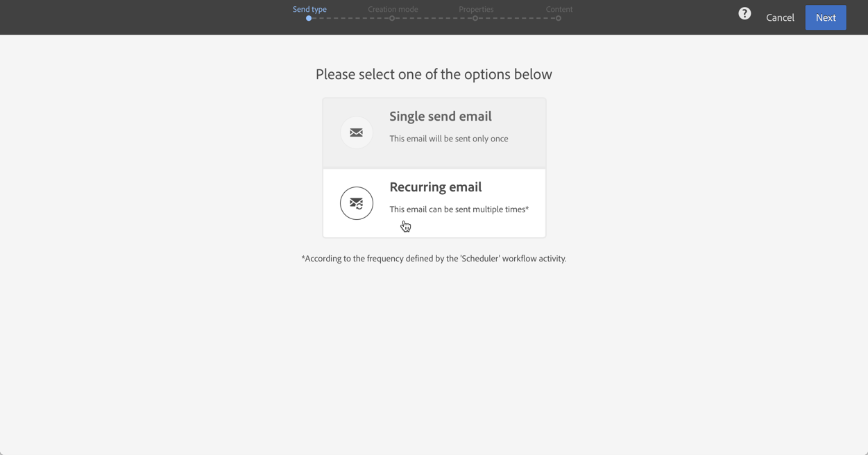
Task: Choose 'This email will be sent only once'
Action: point(449,139)
